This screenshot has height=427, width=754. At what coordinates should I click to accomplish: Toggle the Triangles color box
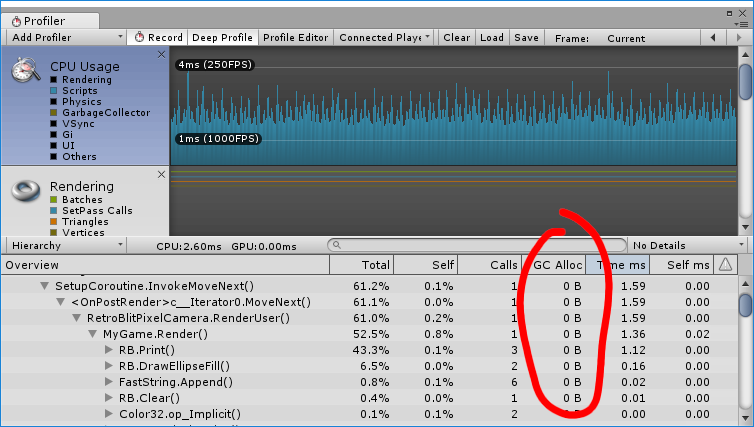53,222
